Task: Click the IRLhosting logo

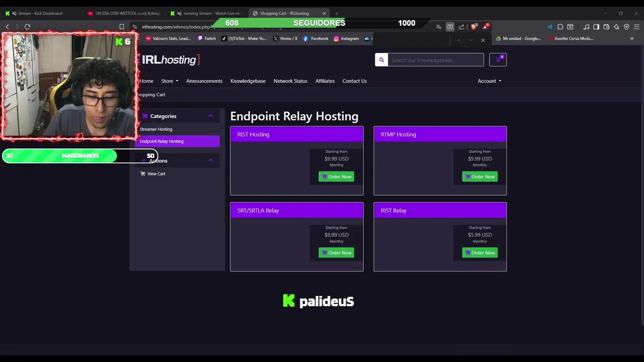Action: coord(170,60)
